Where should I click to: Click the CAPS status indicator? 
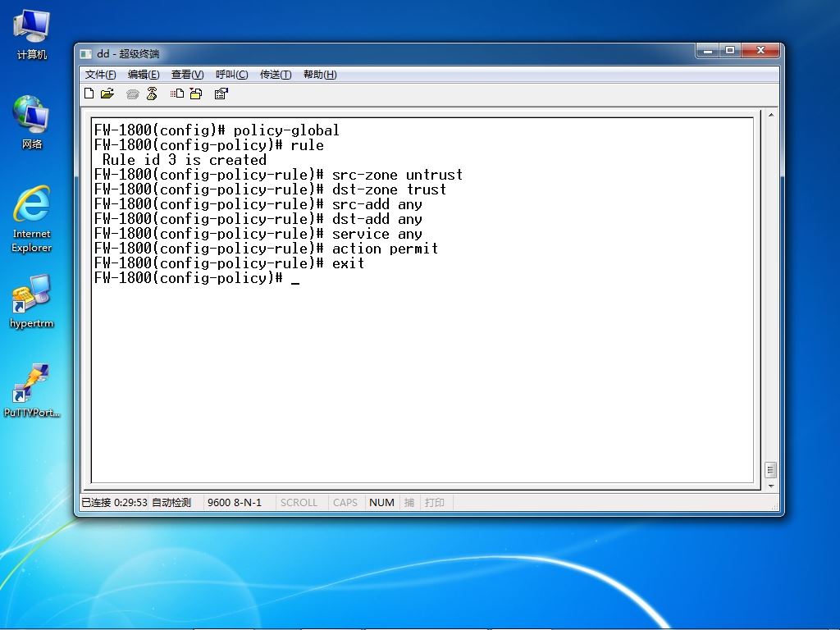(x=345, y=503)
